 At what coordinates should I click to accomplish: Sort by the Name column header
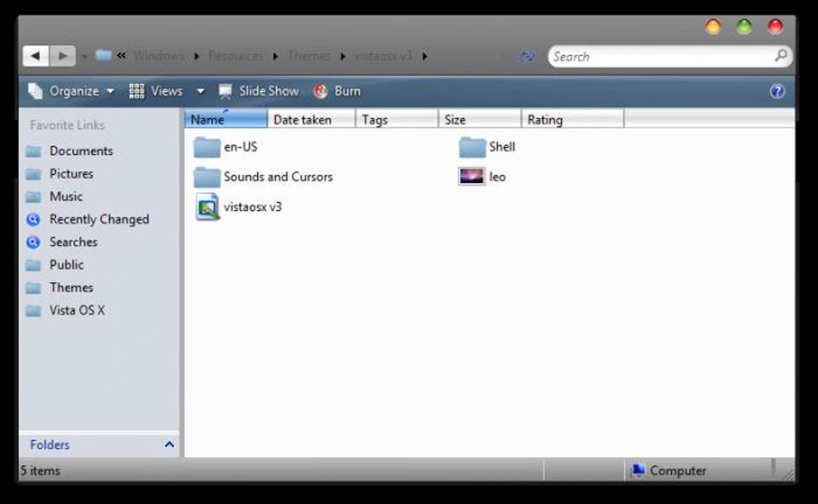(226, 119)
